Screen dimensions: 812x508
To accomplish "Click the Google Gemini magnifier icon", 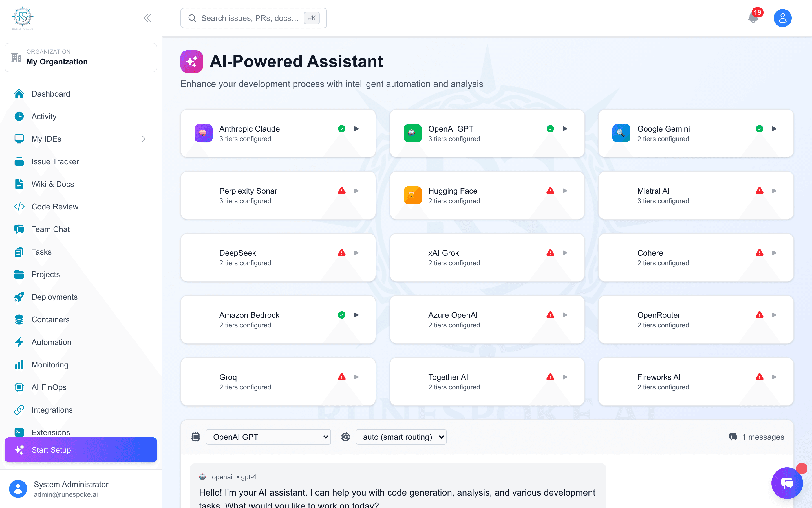I will pos(621,133).
